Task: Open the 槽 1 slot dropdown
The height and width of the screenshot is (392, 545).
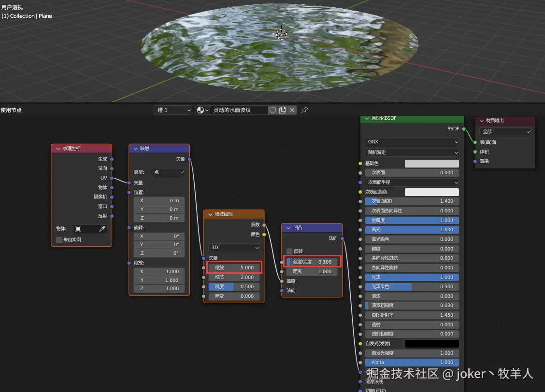Action: tap(173, 110)
